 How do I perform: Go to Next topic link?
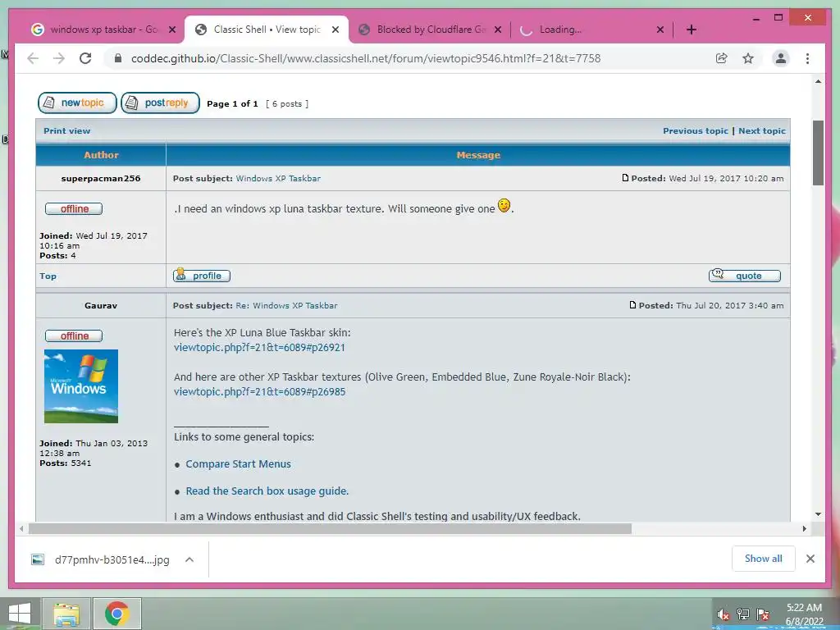(762, 130)
